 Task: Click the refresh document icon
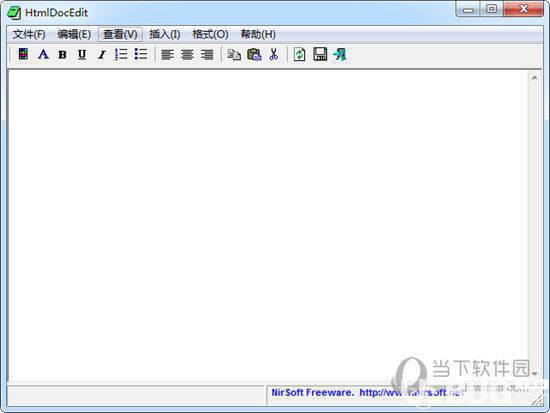[300, 54]
